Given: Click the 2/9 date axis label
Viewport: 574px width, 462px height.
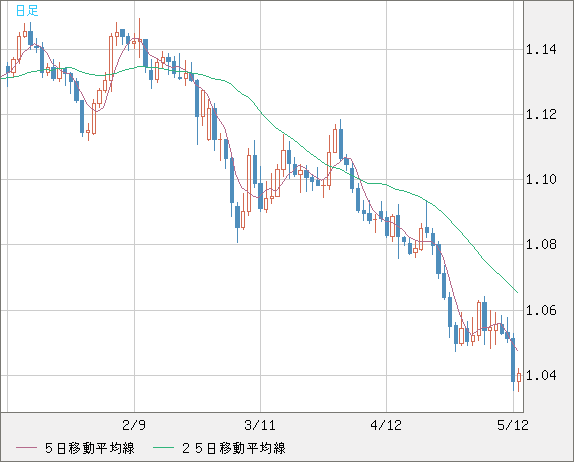Looking at the screenshot, I should 134,425.
